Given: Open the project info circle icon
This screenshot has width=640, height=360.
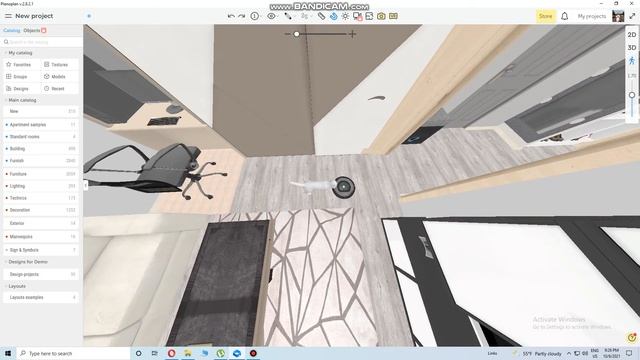Looking at the screenshot, I should coord(255,16).
